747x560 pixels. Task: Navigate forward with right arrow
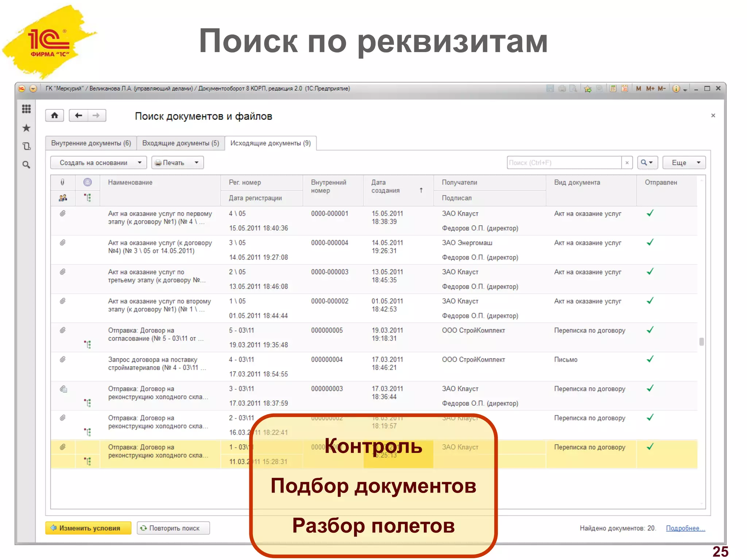click(96, 116)
